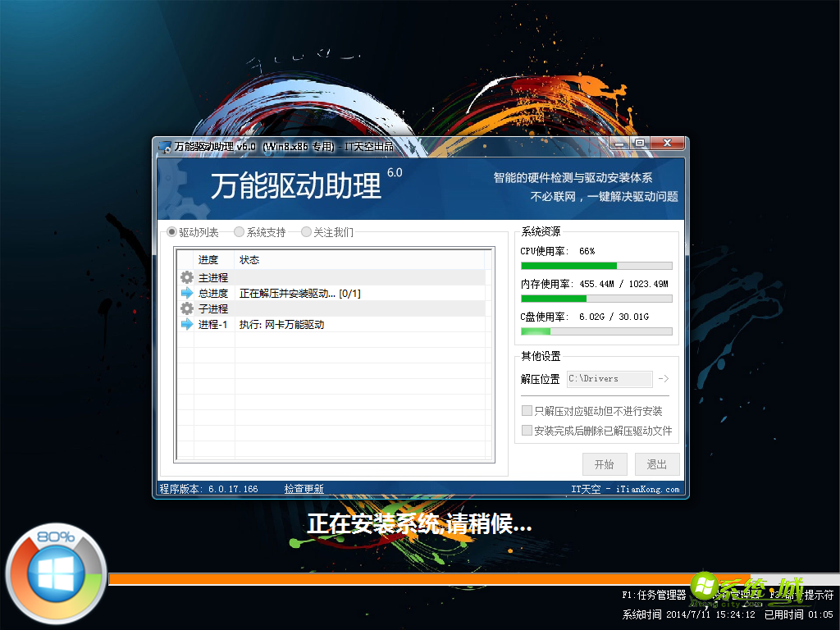The height and width of the screenshot is (630, 840).
Task: Open the 解压位置 folder browse arrow
Action: point(663,379)
